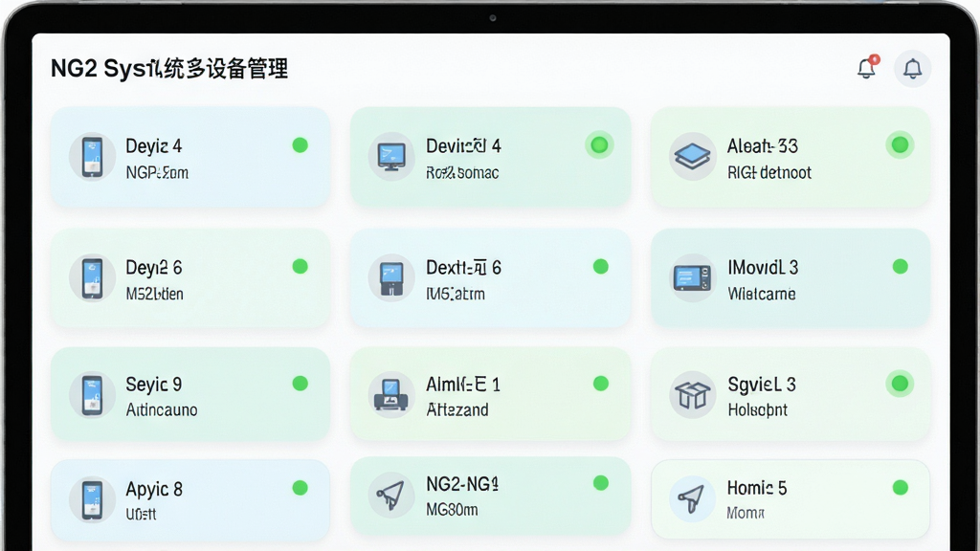
Task: Select the device name "Apyic 8"
Action: tap(154, 489)
